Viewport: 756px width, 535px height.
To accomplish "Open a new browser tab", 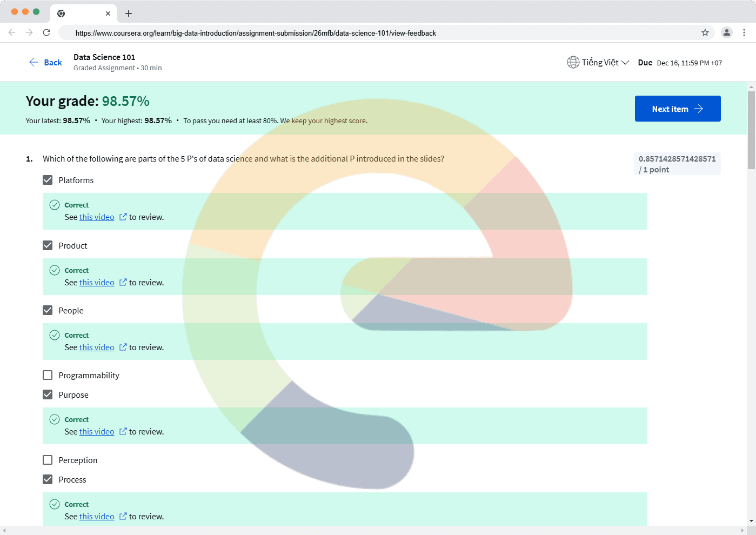I will (129, 14).
